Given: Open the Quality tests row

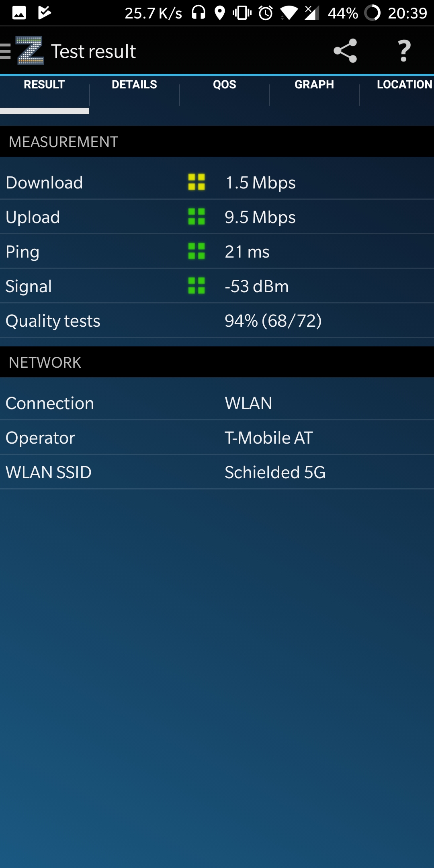Looking at the screenshot, I should [217, 321].
